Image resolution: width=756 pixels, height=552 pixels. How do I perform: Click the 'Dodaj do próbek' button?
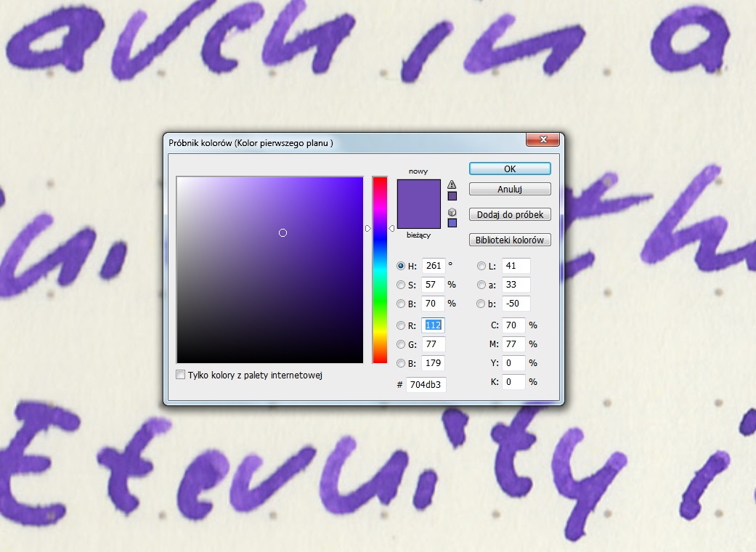coord(510,215)
